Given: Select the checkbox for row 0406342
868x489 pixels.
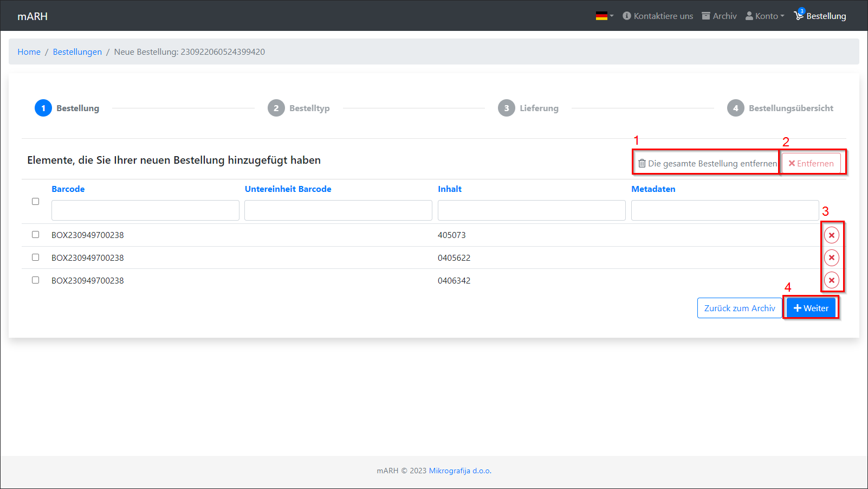Looking at the screenshot, I should coord(36,280).
